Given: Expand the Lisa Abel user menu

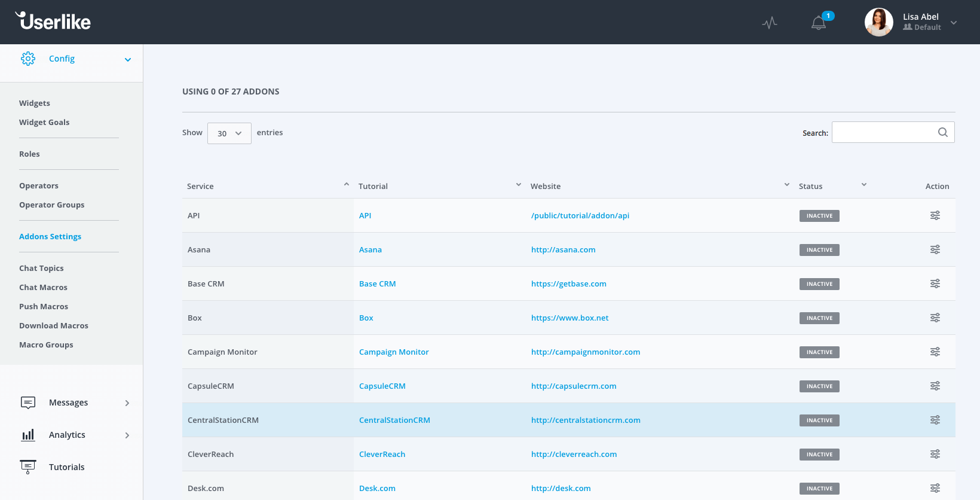Looking at the screenshot, I should click(x=954, y=23).
